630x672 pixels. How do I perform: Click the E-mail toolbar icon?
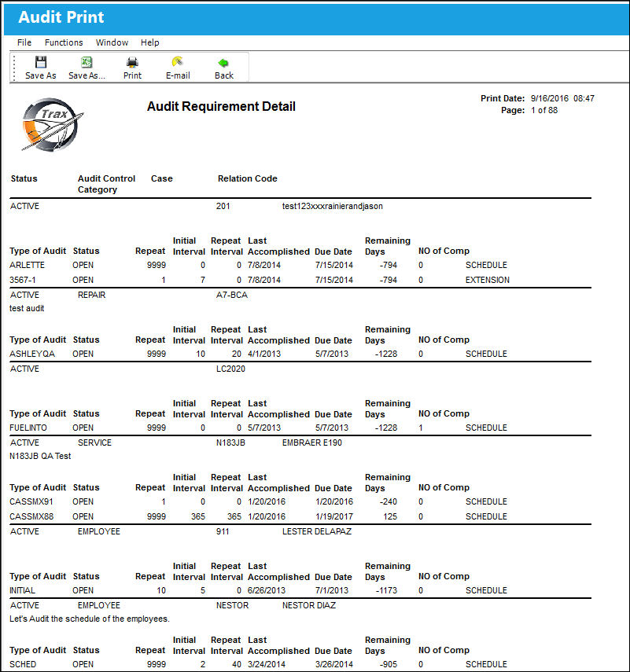[x=178, y=62]
